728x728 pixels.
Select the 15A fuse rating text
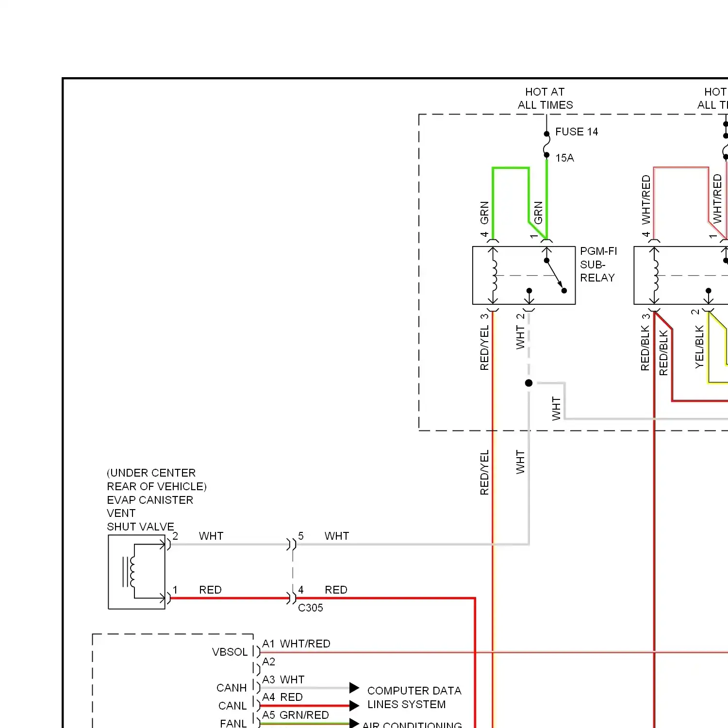point(564,158)
